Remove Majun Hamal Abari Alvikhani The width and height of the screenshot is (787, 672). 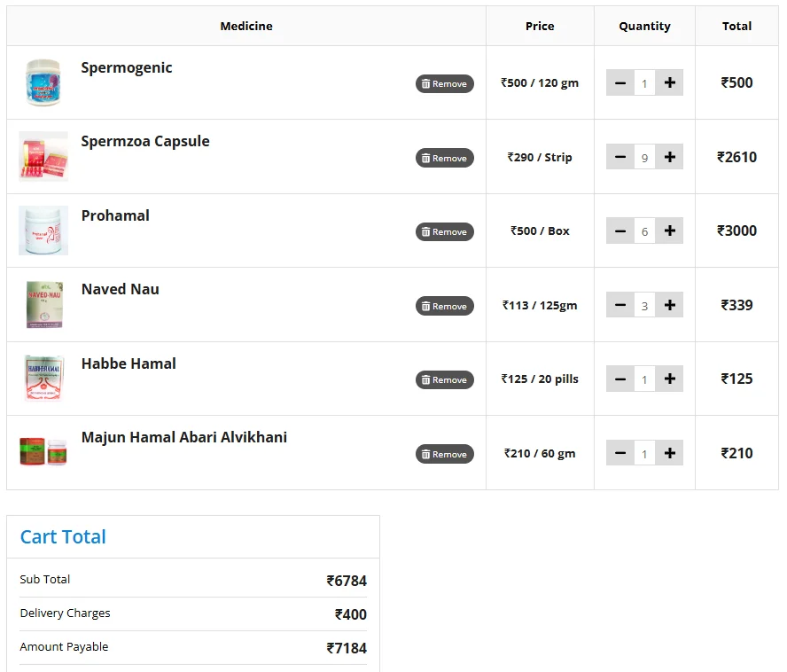pyautogui.click(x=444, y=454)
